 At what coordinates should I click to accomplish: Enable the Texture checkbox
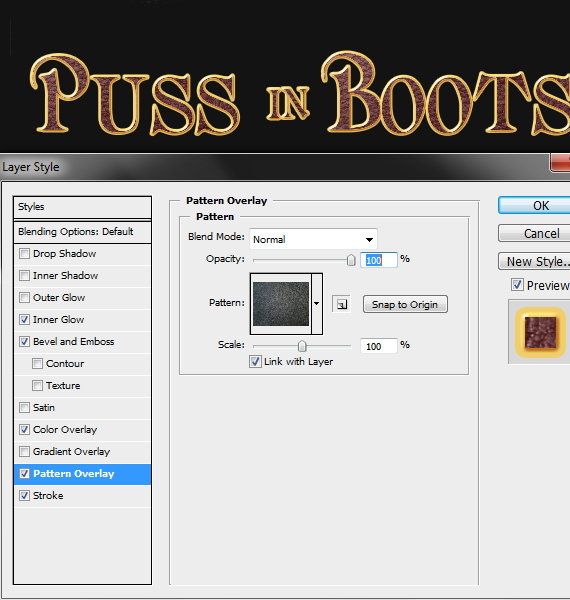[37, 386]
